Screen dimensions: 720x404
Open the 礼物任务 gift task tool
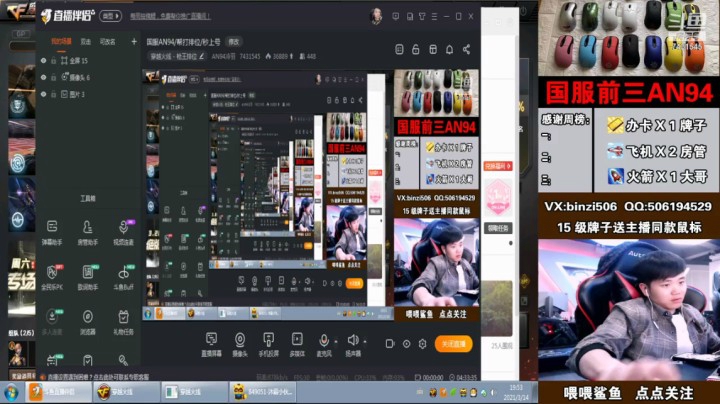click(123, 322)
